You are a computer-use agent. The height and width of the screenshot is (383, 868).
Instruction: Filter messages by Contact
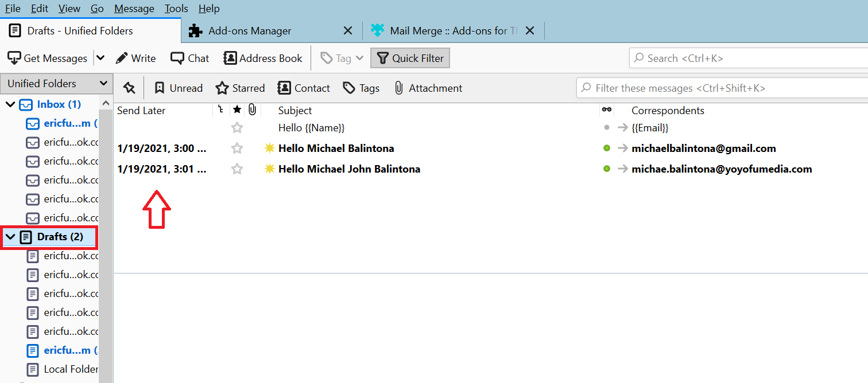(x=304, y=87)
